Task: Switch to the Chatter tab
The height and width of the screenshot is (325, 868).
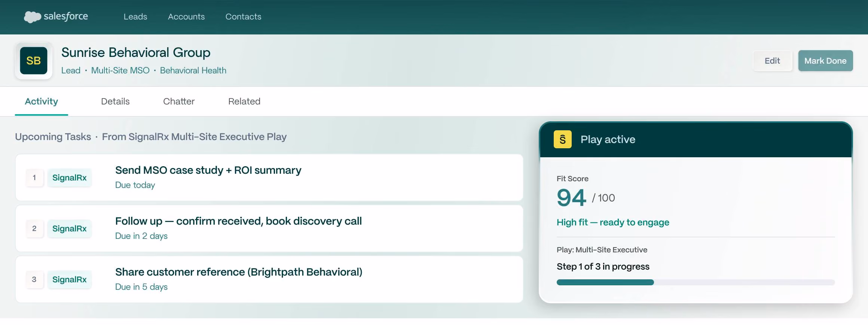Action: pyautogui.click(x=179, y=101)
